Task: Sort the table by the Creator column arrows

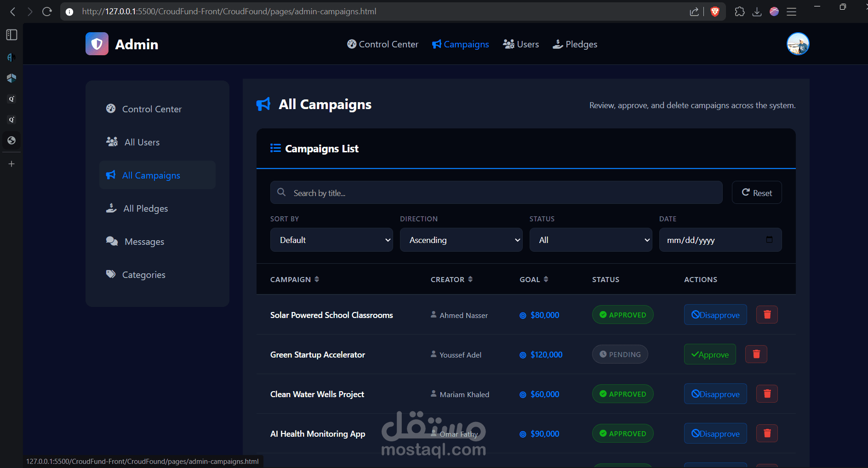Action: [470, 279]
